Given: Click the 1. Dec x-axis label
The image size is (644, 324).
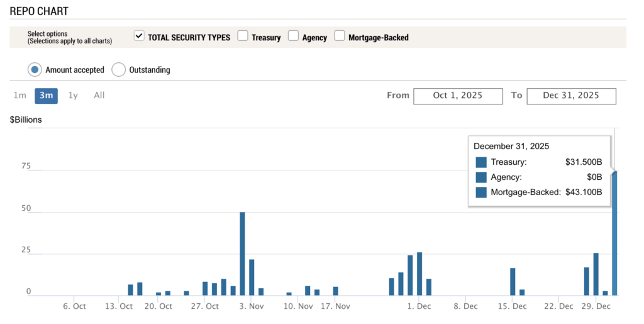Looking at the screenshot, I should click(419, 306).
